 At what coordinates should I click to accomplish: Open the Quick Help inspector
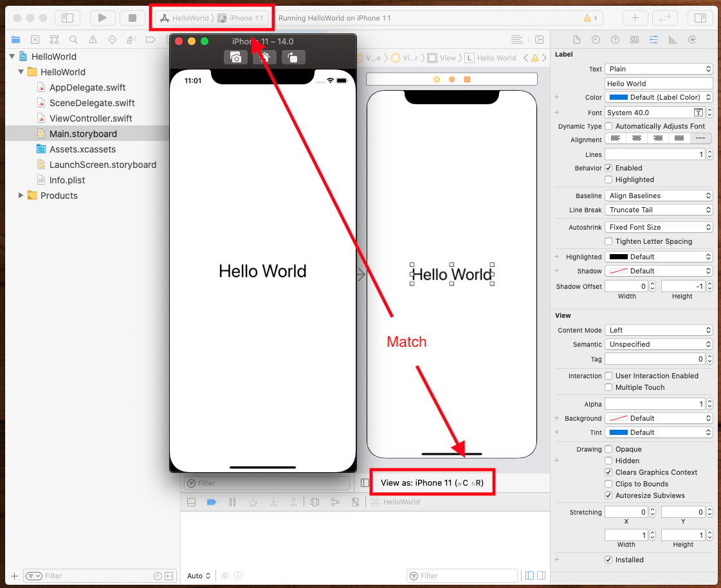[614, 39]
